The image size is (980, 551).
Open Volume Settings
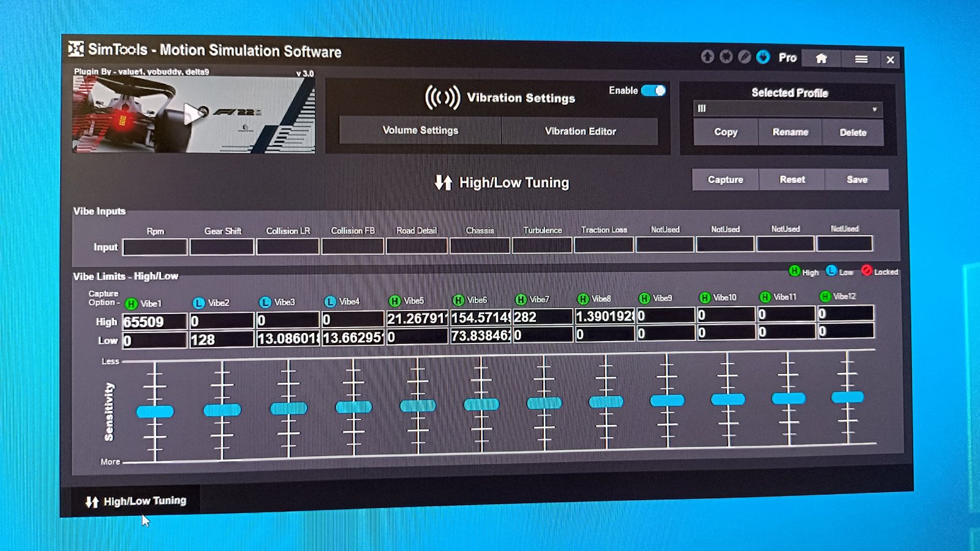pos(420,130)
